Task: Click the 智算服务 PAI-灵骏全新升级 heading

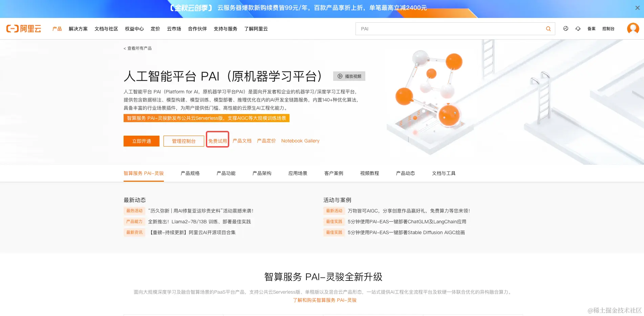Action: (x=323, y=277)
